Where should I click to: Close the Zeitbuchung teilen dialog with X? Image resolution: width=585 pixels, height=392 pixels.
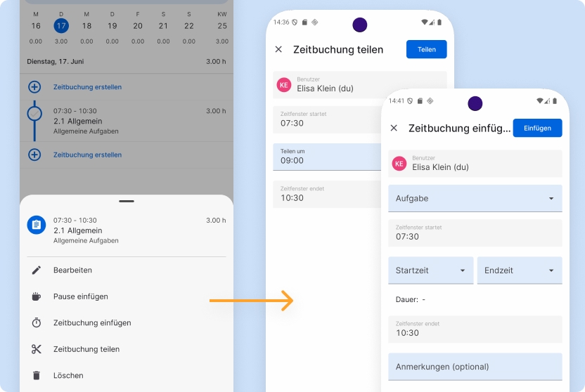click(278, 49)
